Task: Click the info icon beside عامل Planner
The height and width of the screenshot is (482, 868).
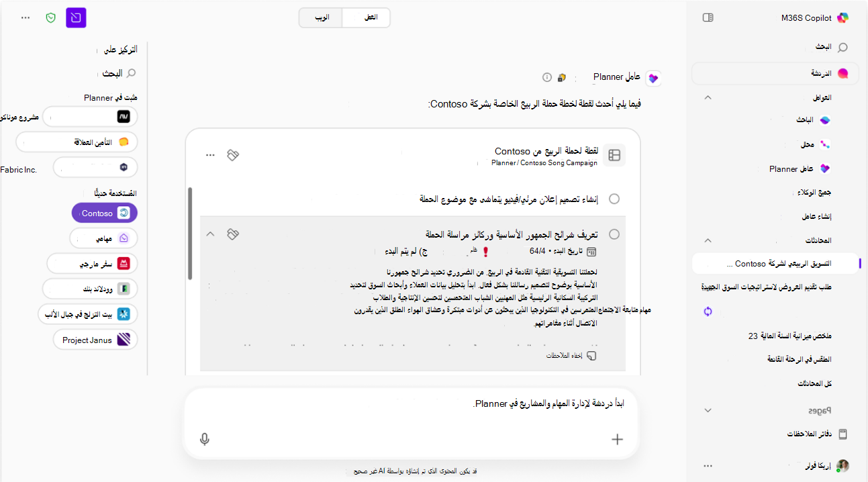Action: click(x=546, y=78)
